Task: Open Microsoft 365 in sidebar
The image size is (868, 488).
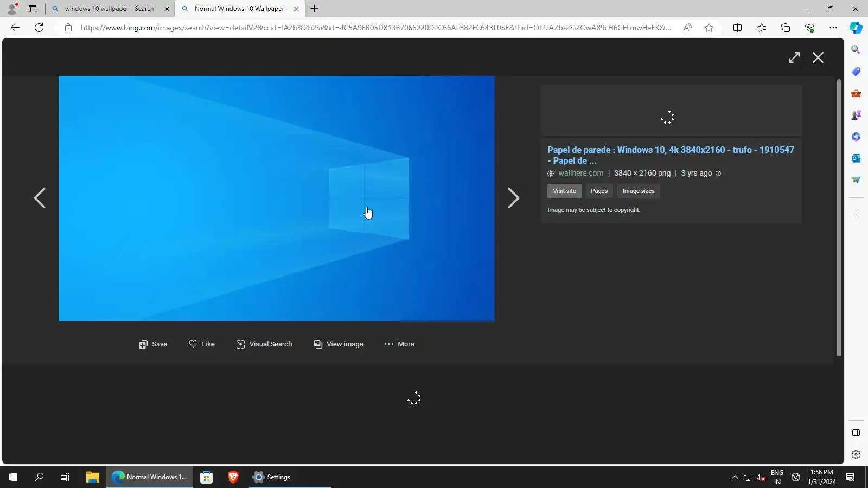Action: [856, 137]
